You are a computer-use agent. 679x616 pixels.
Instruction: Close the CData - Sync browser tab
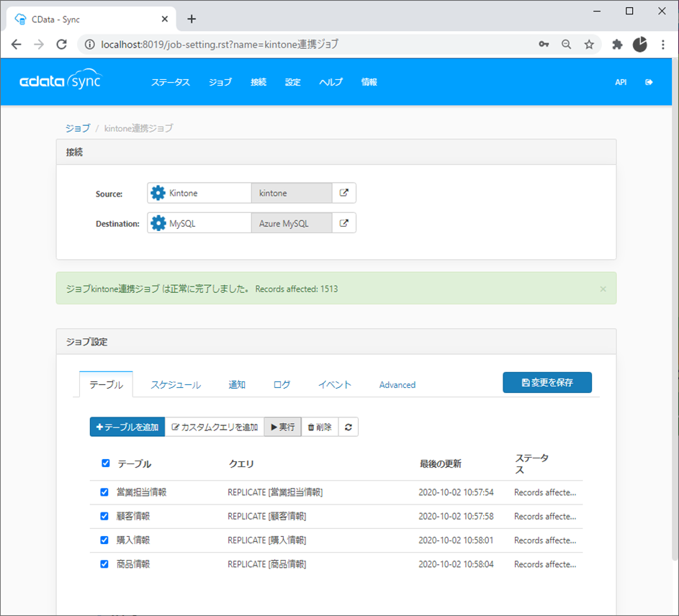[x=165, y=19]
